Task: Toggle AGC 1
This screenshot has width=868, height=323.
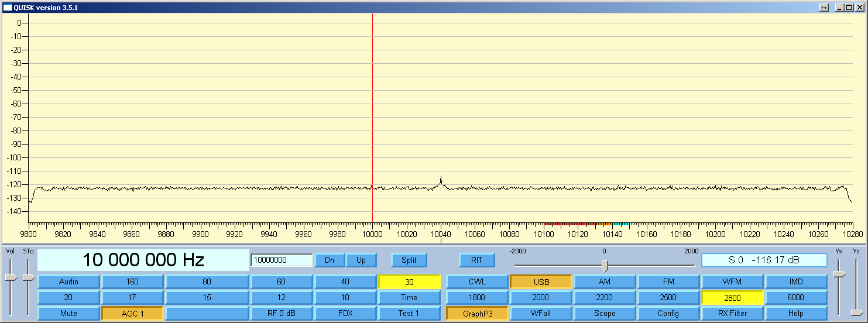Action: pyautogui.click(x=132, y=313)
